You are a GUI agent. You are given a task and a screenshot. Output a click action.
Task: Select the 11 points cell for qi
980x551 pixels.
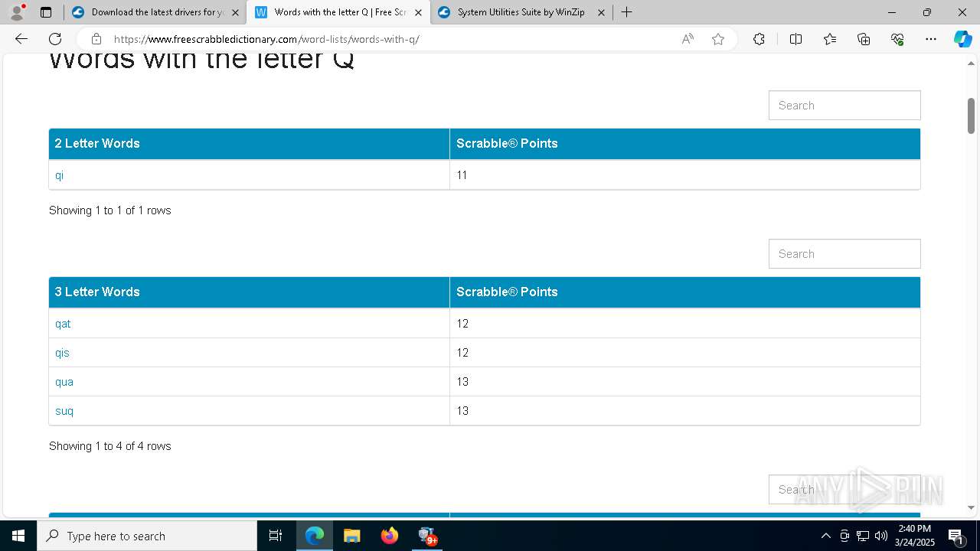point(685,175)
